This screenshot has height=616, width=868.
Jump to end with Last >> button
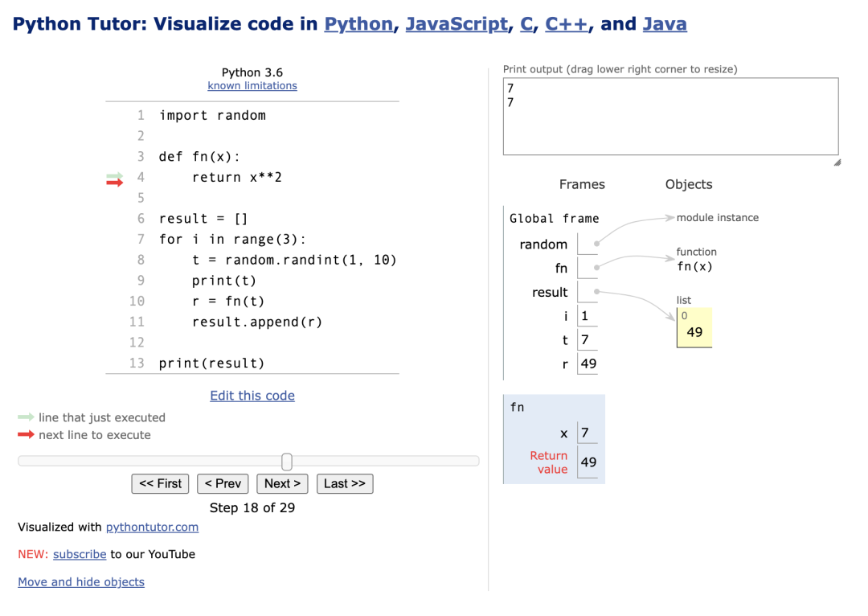pos(345,483)
